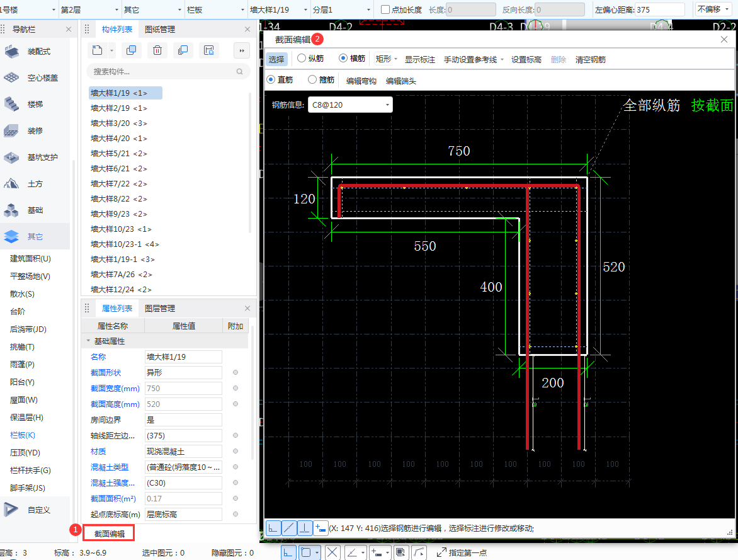Open the 其它 category dropdown
738x560 pixels.
tap(152, 9)
